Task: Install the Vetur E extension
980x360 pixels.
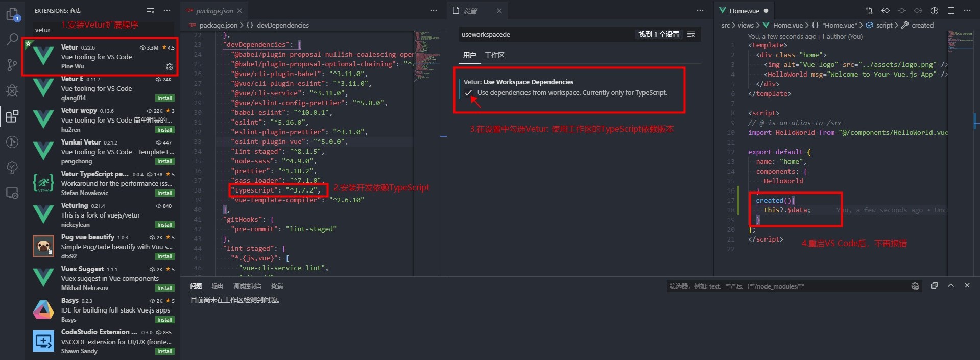Action: click(x=164, y=98)
